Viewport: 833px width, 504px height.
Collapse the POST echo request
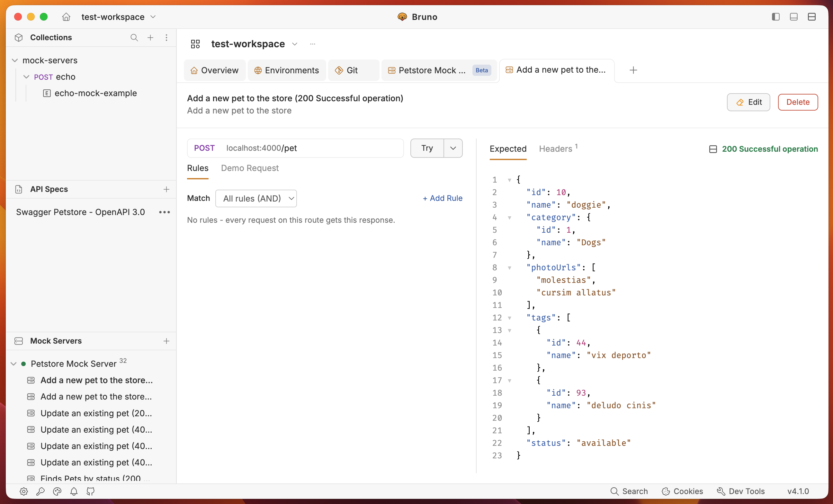pyautogui.click(x=26, y=77)
